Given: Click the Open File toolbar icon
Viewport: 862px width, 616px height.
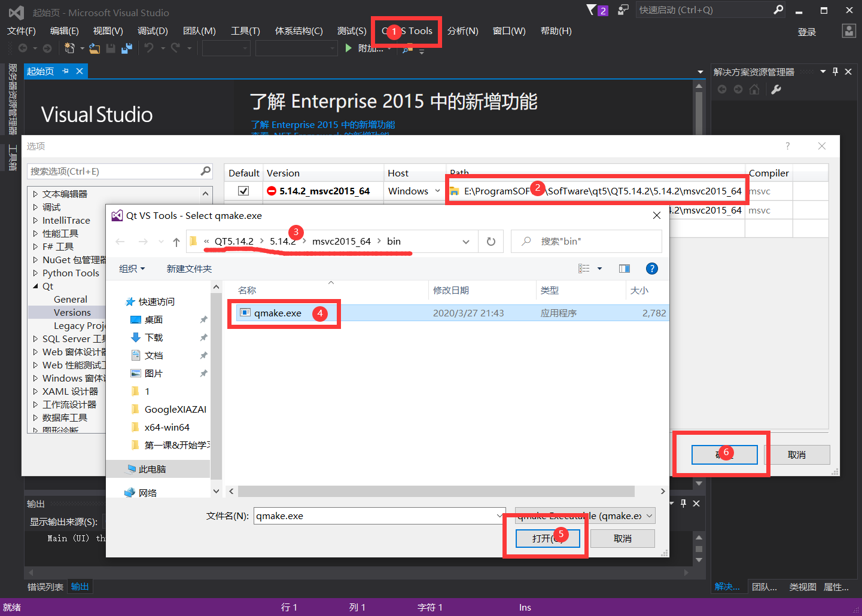Looking at the screenshot, I should pyautogui.click(x=94, y=48).
